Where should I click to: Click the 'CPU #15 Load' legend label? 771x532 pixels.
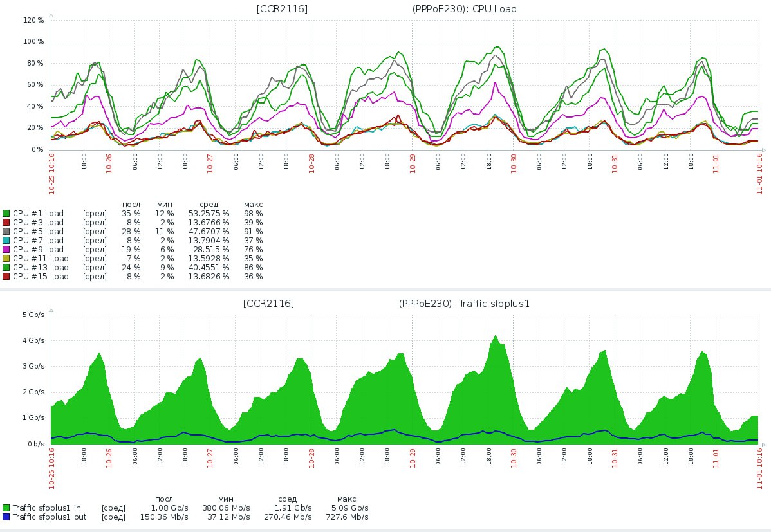click(41, 277)
